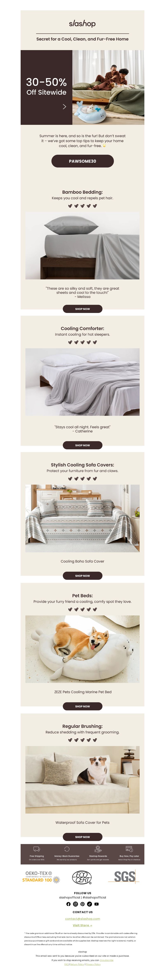Follow the Visit Store link

[82, 925]
